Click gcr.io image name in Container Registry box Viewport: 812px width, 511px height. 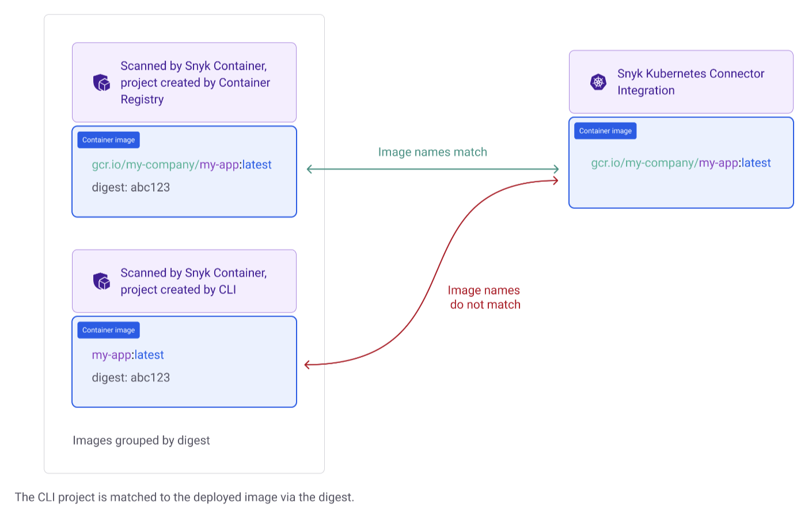(181, 165)
